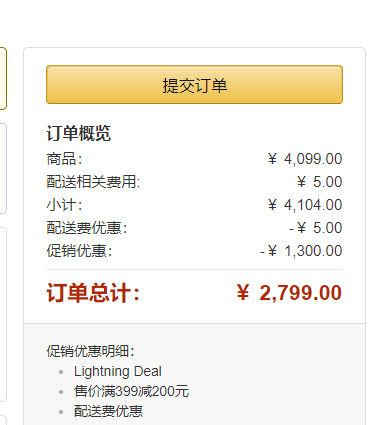The width and height of the screenshot is (381, 425).
Task: Select the 小计 subtotal label
Action: click(64, 205)
